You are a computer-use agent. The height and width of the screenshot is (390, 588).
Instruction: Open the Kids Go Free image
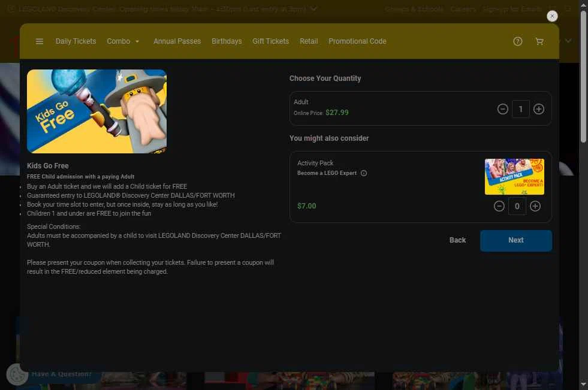(x=97, y=111)
